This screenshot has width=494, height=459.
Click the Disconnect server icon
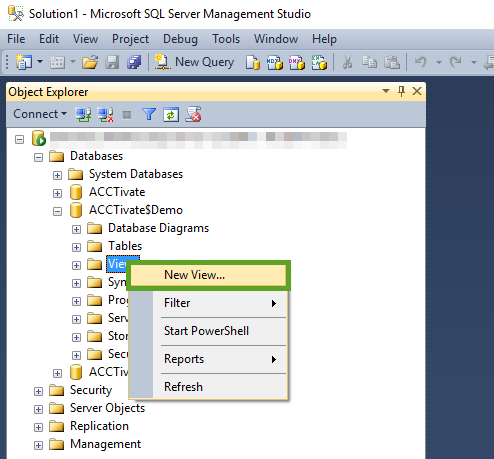[105, 115]
